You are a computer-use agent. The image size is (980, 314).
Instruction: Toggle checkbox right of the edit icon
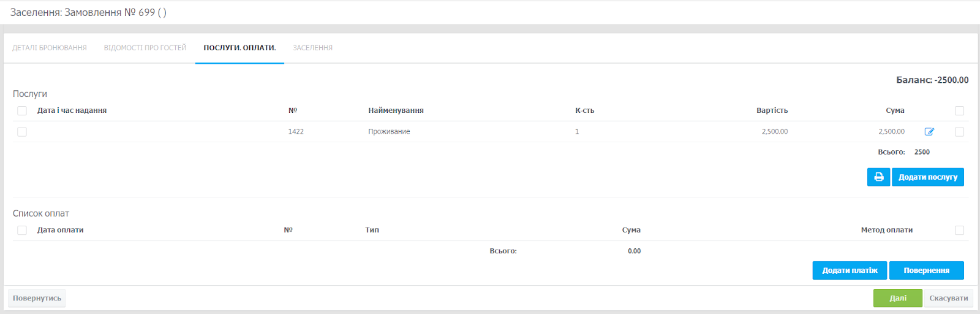click(x=959, y=132)
